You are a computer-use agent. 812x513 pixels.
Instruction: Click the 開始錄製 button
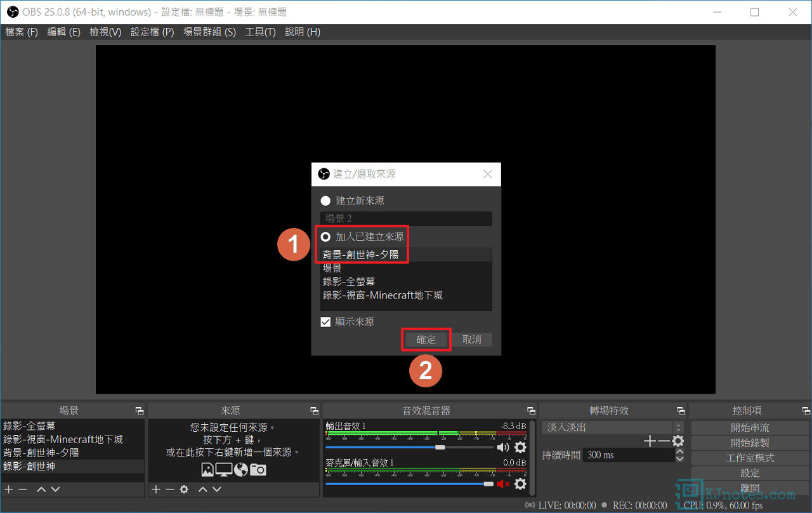click(x=750, y=443)
